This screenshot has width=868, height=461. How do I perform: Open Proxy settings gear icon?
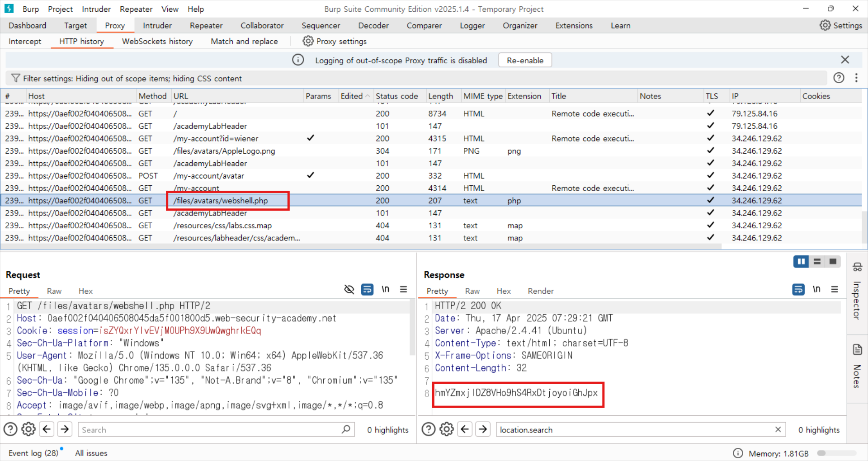(308, 41)
